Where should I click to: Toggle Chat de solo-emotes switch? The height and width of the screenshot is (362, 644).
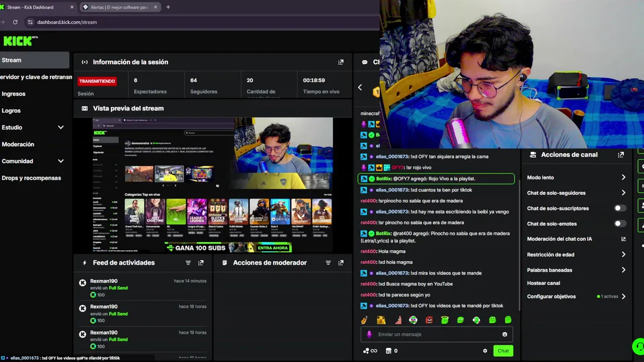point(620,224)
